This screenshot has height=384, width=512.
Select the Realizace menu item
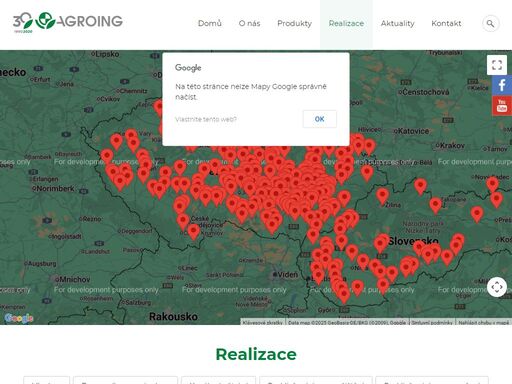click(x=346, y=23)
